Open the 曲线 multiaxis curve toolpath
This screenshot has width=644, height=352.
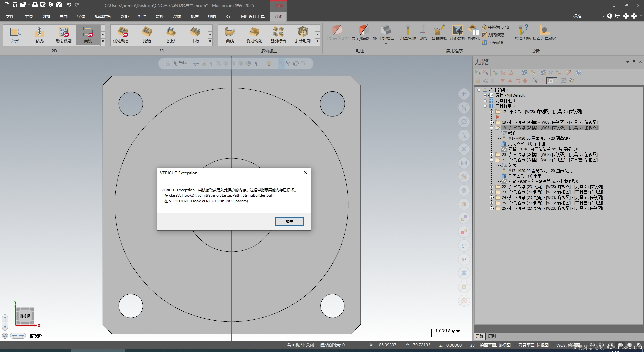pyautogui.click(x=230, y=35)
